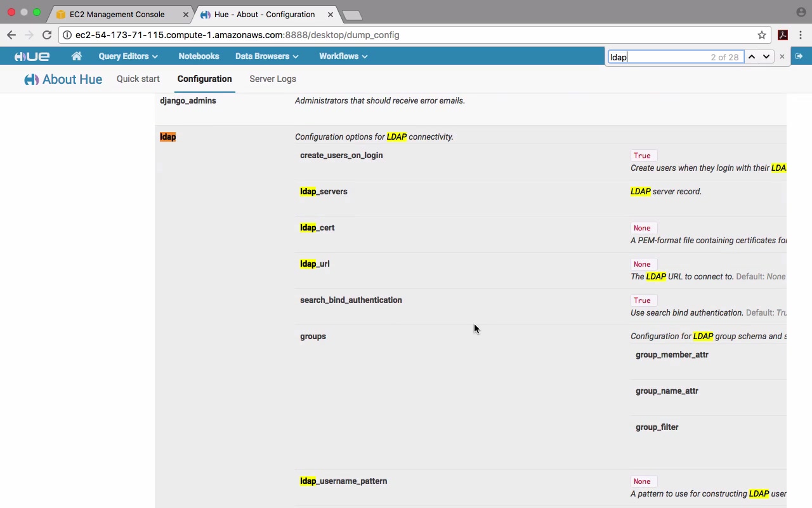Go back to the previous page
Image resolution: width=812 pixels, height=508 pixels.
11,35
